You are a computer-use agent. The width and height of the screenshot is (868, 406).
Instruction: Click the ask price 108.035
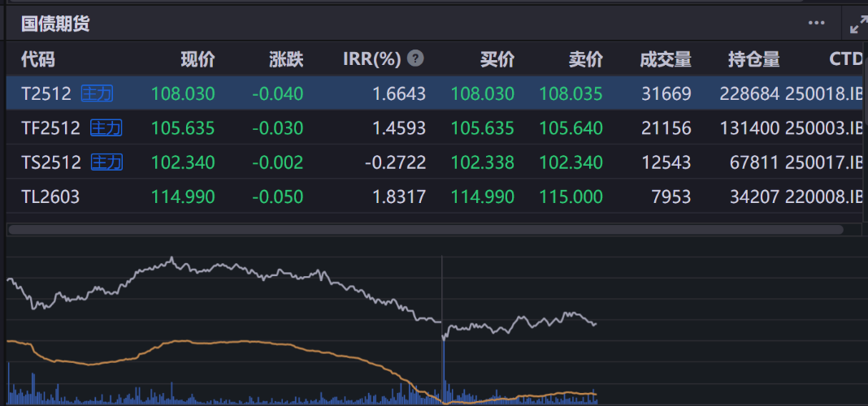click(571, 93)
